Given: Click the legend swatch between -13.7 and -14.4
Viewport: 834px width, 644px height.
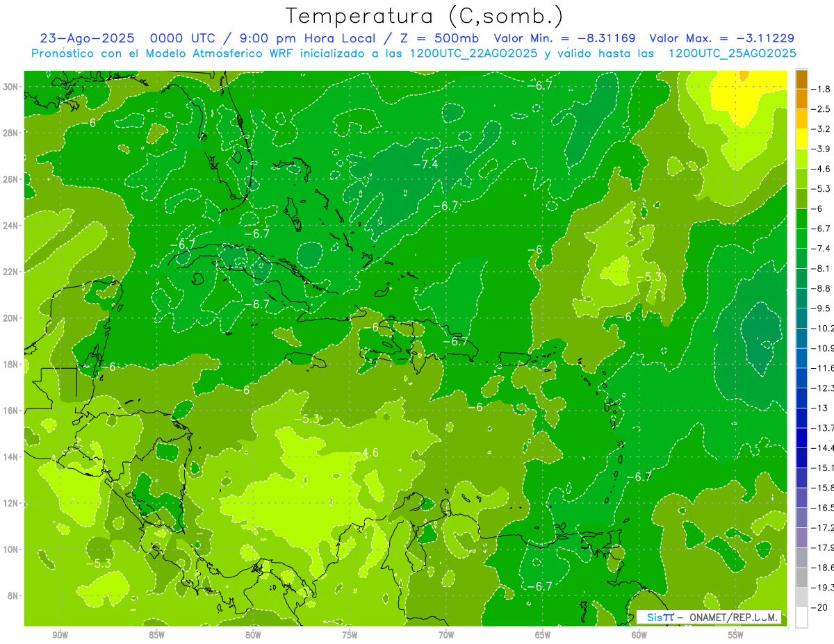Looking at the screenshot, I should coord(801,438).
